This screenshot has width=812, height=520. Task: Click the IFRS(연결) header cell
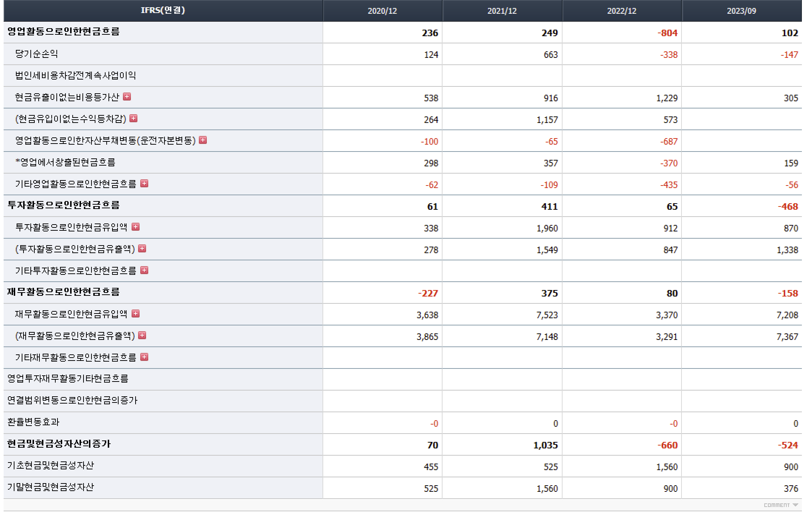pos(163,10)
